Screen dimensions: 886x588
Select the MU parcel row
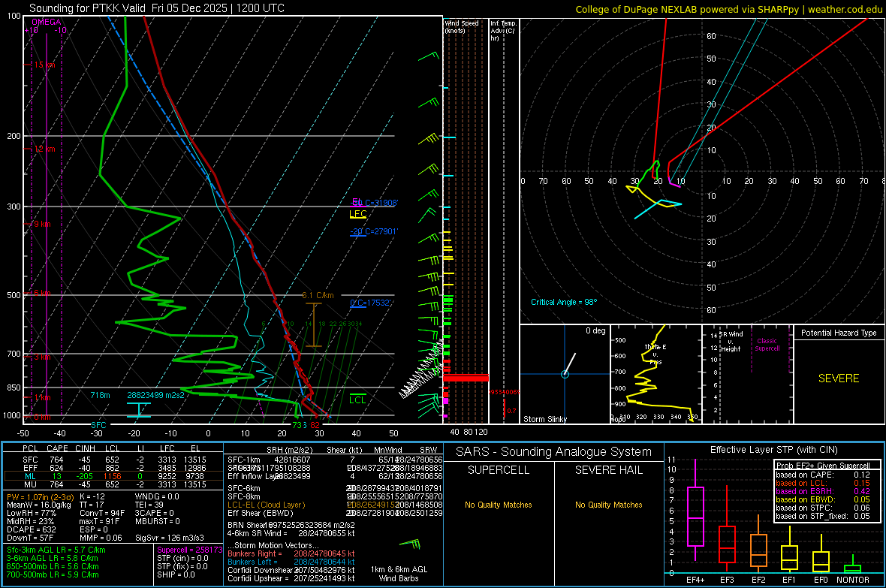[113, 484]
